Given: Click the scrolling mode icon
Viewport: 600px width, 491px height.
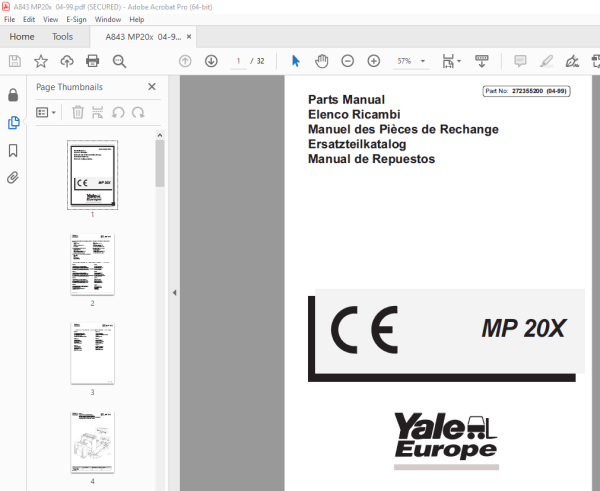Looking at the screenshot, I should [x=482, y=61].
